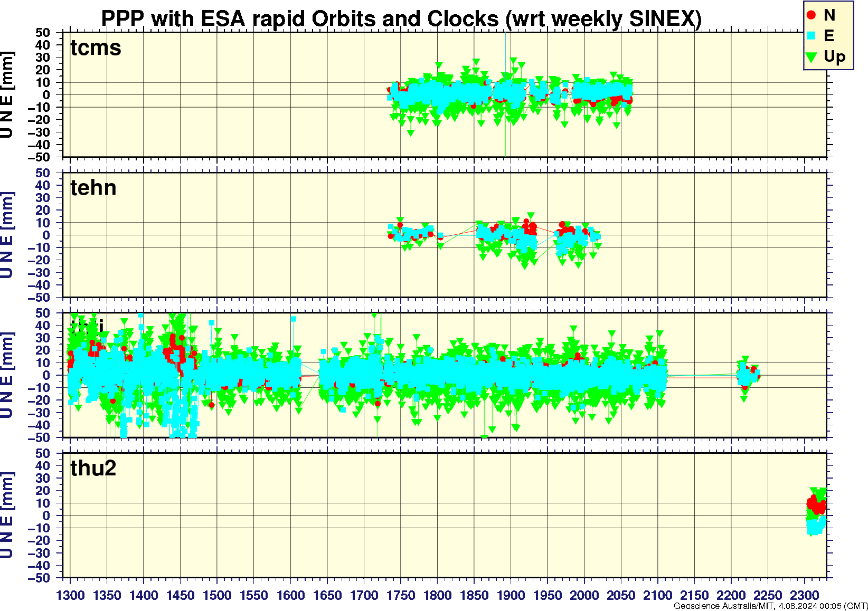The image size is (868, 611).
Task: Click the red N legend marker
Action: pos(812,15)
